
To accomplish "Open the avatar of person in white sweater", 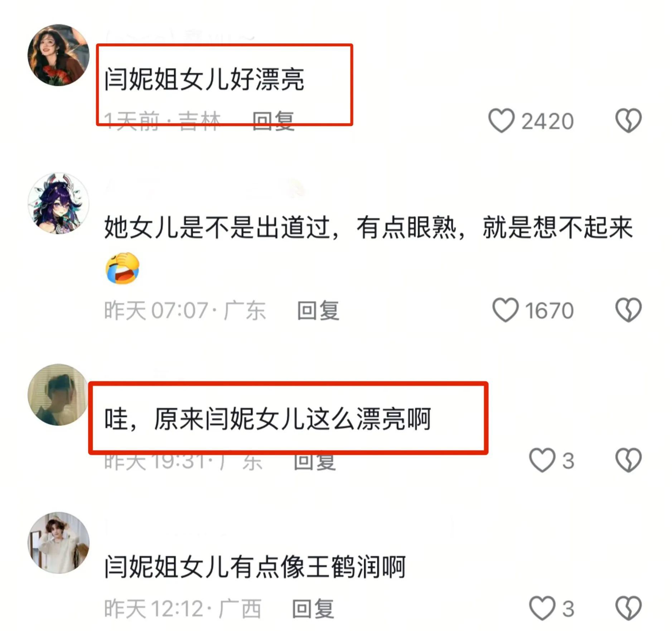I will [x=58, y=543].
